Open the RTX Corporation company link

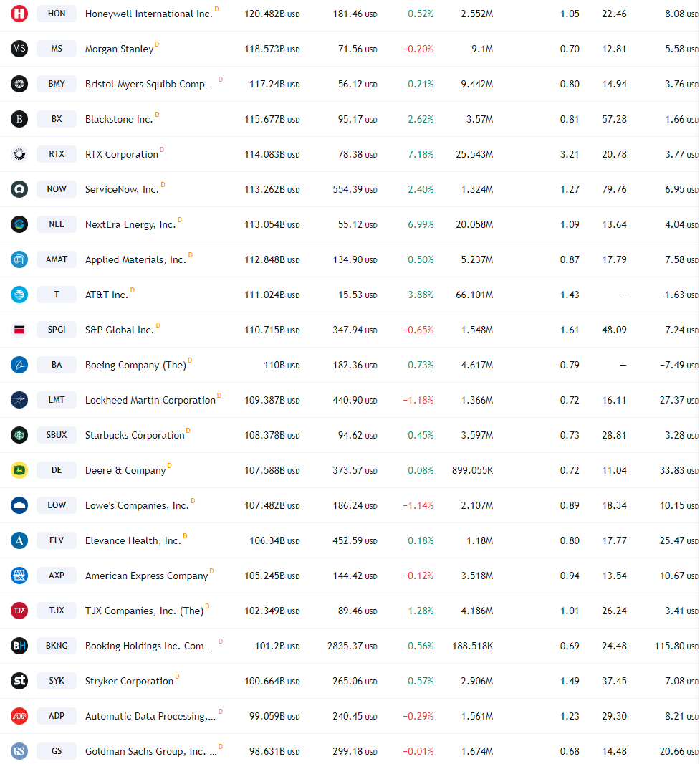[122, 154]
